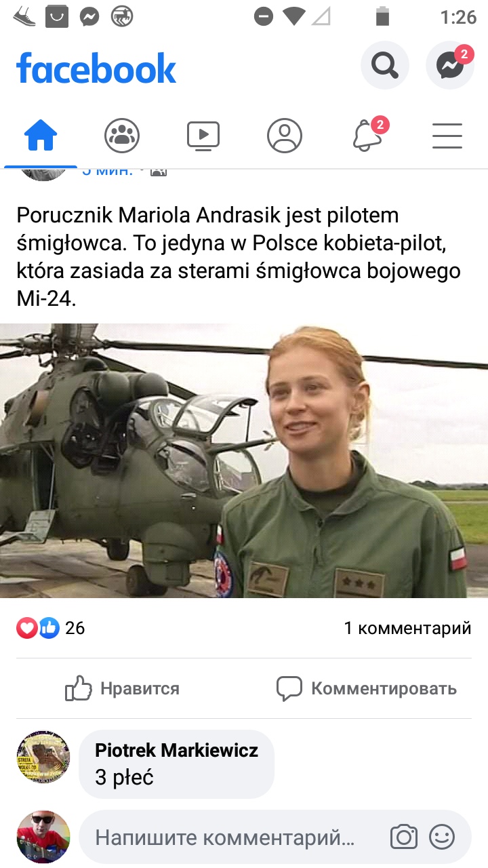Image resolution: width=488 pixels, height=868 pixels.
Task: Tap Piotrek Markiewicz's avatar picture
Action: click(x=43, y=757)
